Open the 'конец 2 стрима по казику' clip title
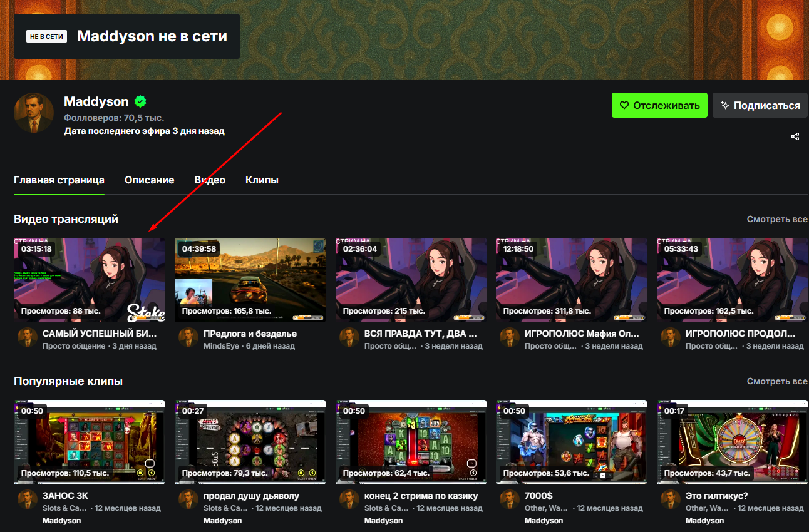Image resolution: width=809 pixels, height=532 pixels. click(421, 496)
